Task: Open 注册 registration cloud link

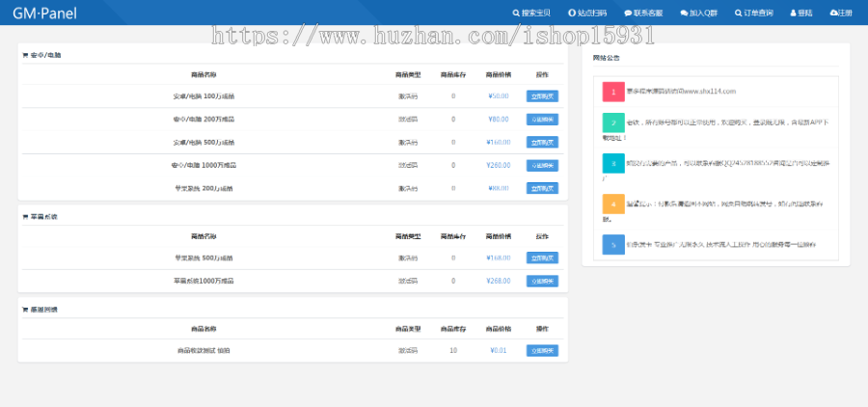Action: (x=841, y=14)
